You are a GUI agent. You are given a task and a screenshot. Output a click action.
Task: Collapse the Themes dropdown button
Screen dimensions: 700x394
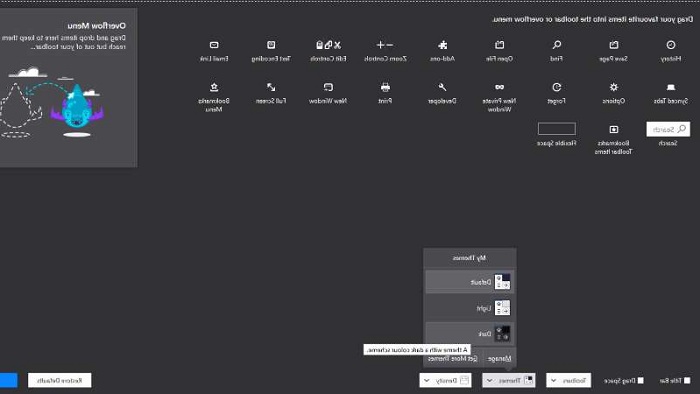coord(508,381)
